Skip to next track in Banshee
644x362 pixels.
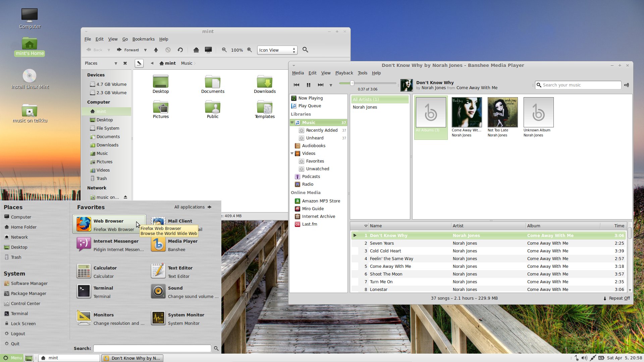click(321, 85)
